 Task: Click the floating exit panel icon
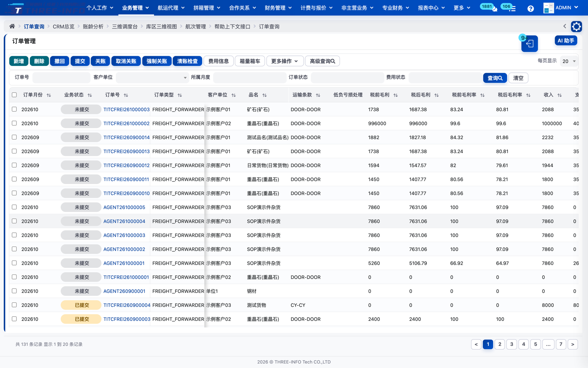pos(530,44)
